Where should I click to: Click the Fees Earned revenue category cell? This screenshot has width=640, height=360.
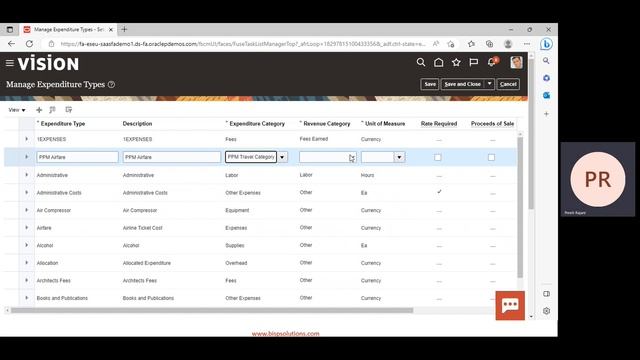click(x=313, y=139)
